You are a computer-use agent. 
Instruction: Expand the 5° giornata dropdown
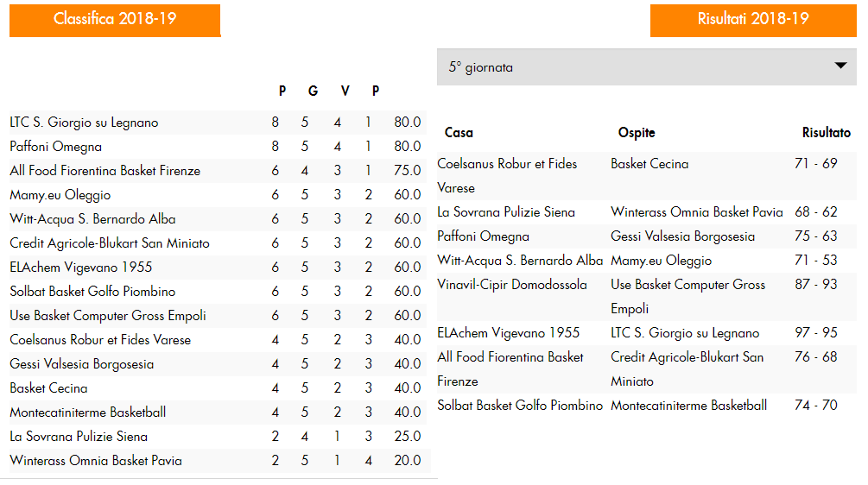point(647,67)
